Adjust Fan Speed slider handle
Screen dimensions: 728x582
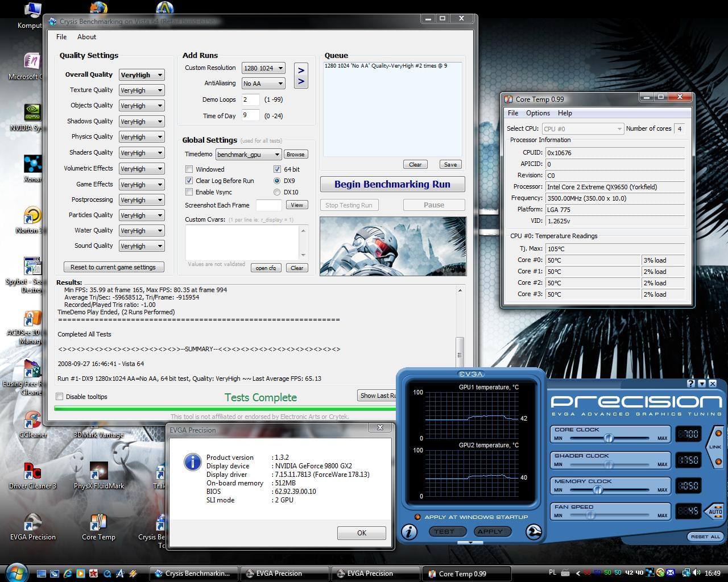[590, 515]
